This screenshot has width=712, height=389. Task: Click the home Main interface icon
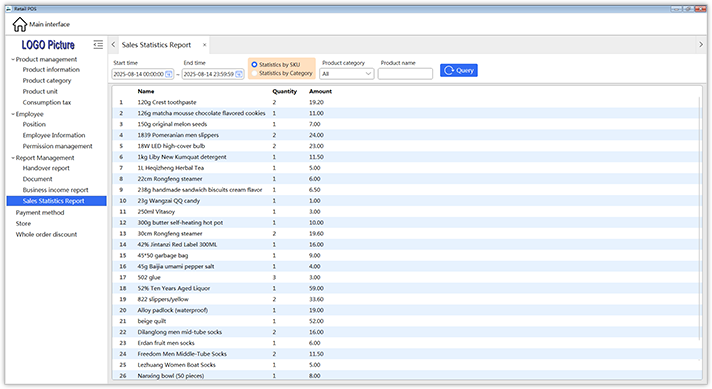point(20,25)
